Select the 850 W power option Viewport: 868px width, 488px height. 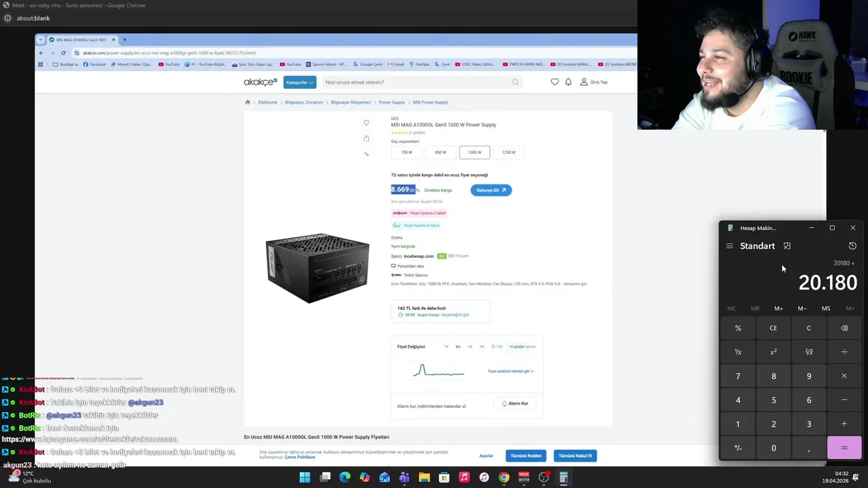pyautogui.click(x=440, y=152)
